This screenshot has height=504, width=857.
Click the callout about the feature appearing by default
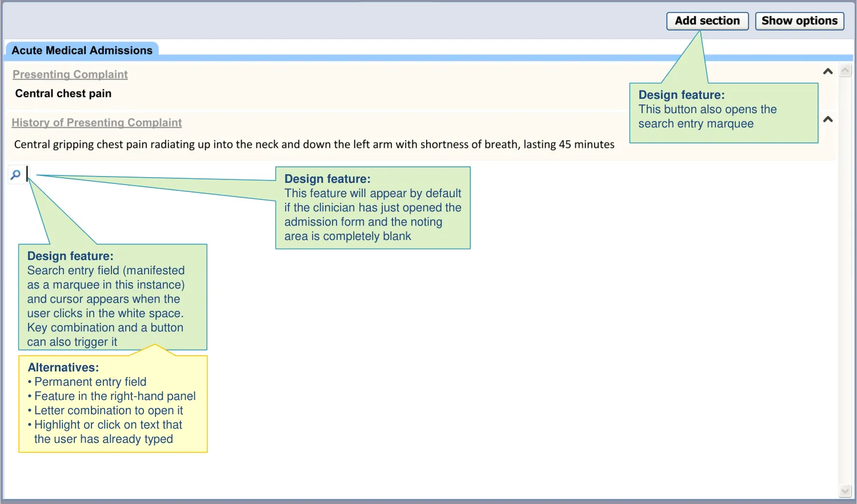(373, 209)
